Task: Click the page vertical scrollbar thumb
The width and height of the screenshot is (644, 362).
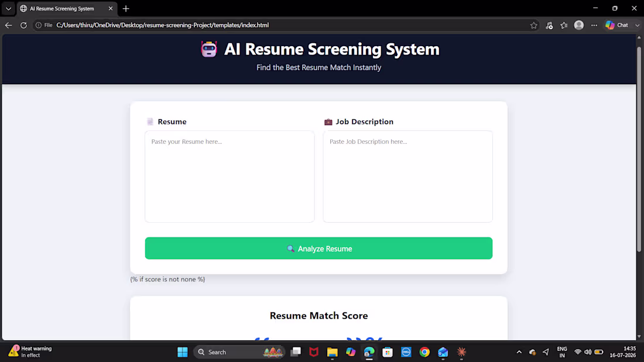Action: [x=639, y=148]
